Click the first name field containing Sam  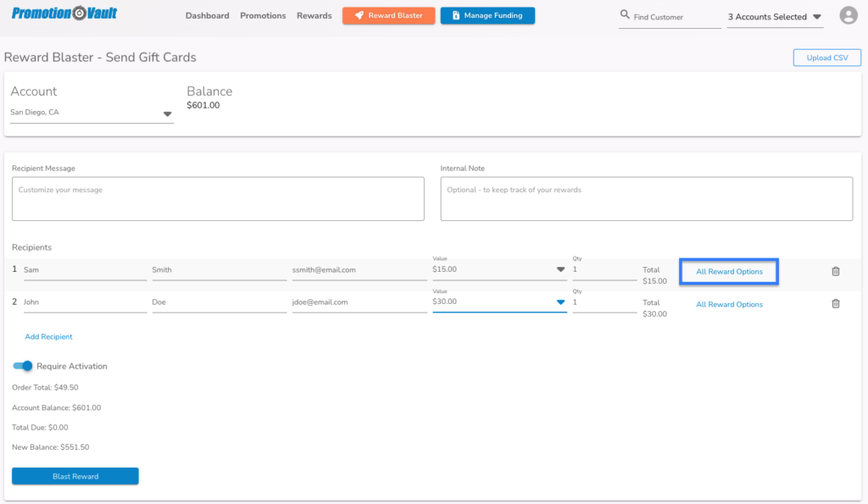(x=86, y=270)
